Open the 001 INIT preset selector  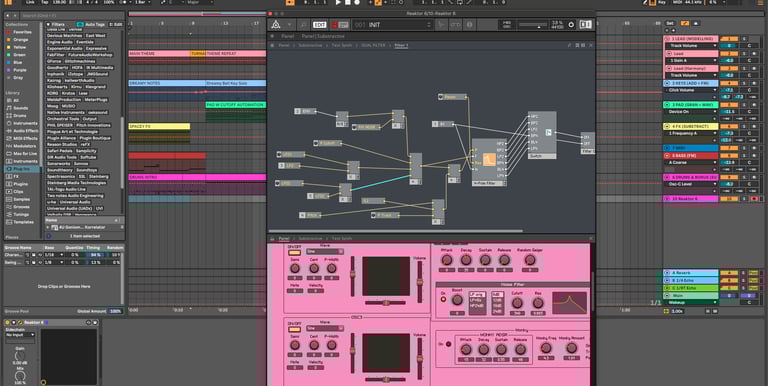click(393, 24)
